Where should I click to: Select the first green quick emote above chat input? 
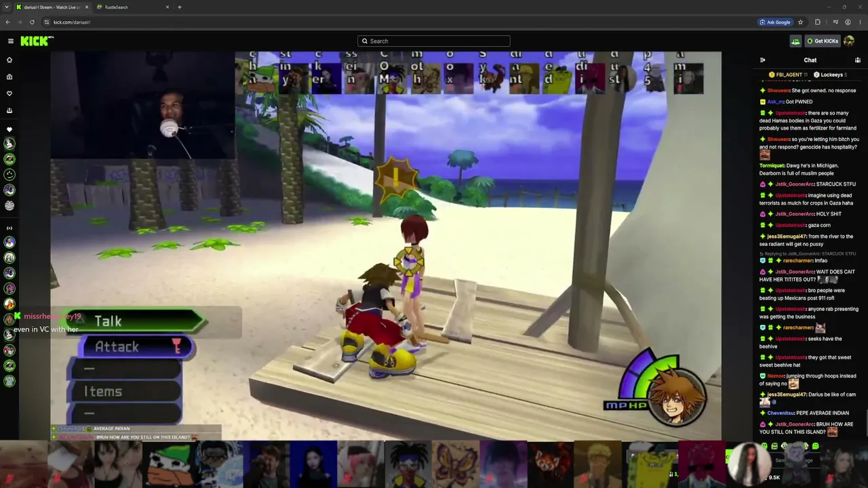coord(764,446)
